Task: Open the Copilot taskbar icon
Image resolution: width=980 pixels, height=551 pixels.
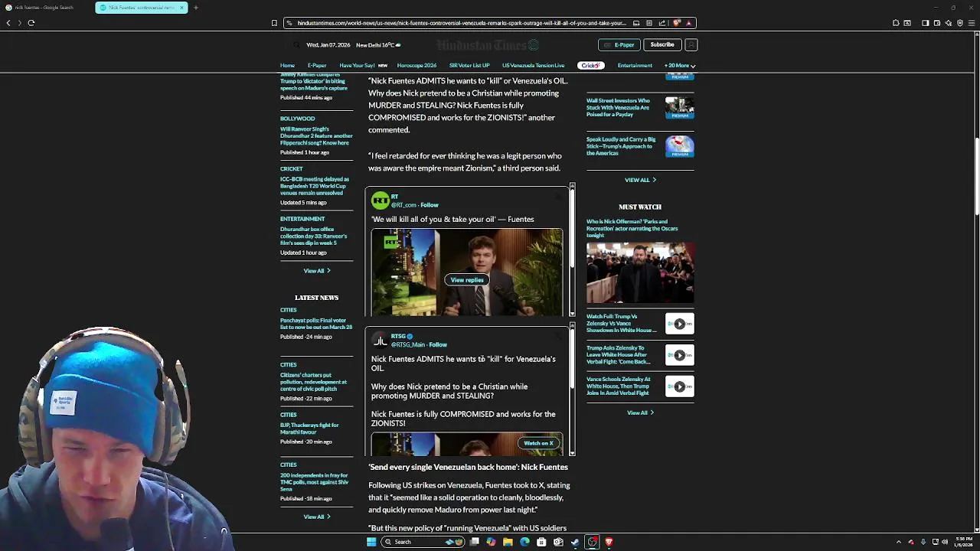Action: (x=491, y=542)
